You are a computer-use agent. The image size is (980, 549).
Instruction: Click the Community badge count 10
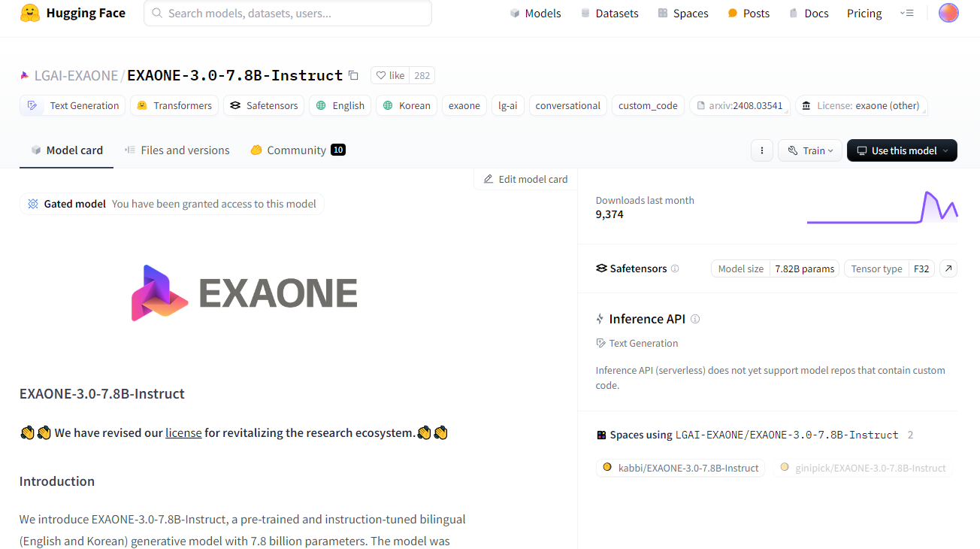coord(338,150)
